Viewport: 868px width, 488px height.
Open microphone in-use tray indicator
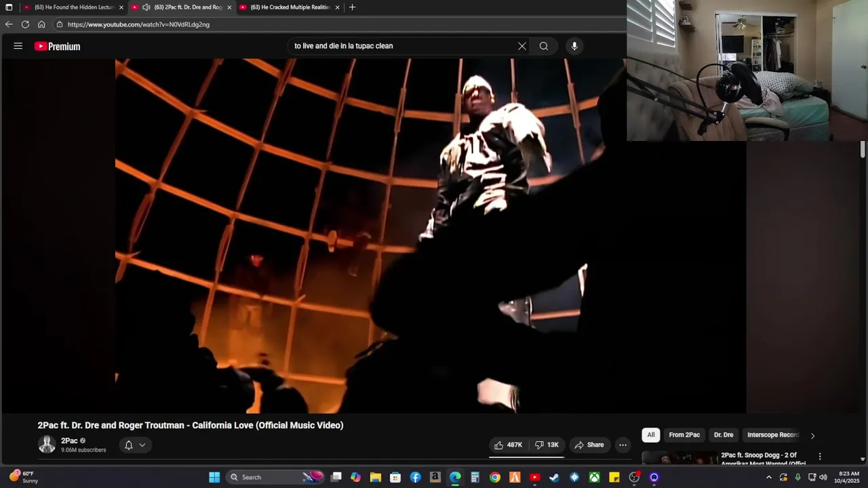tap(797, 477)
